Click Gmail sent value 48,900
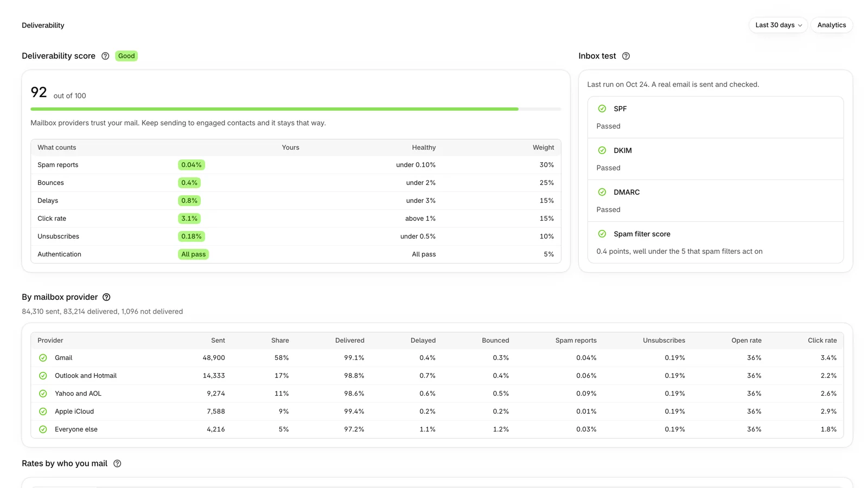Image resolution: width=868 pixels, height=488 pixels. click(214, 358)
